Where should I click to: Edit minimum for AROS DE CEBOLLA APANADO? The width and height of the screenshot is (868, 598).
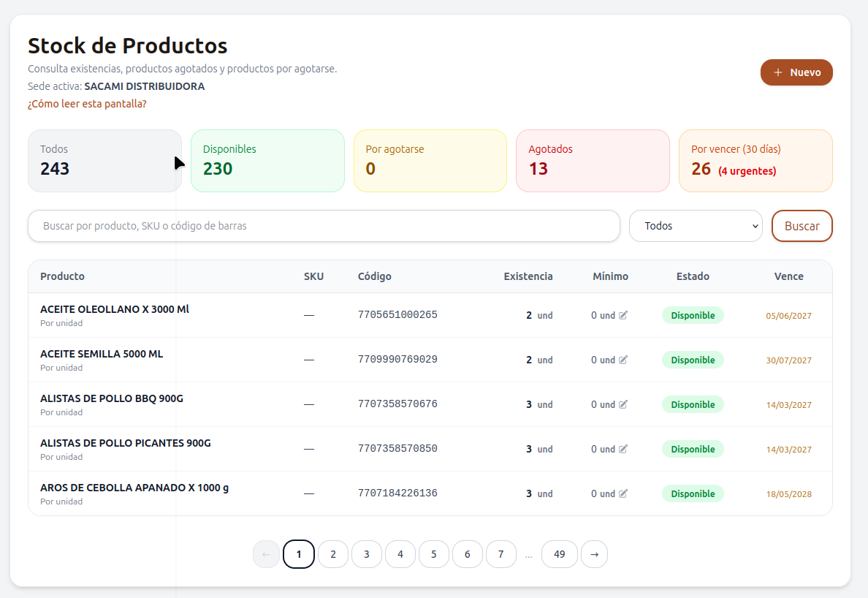tap(623, 493)
